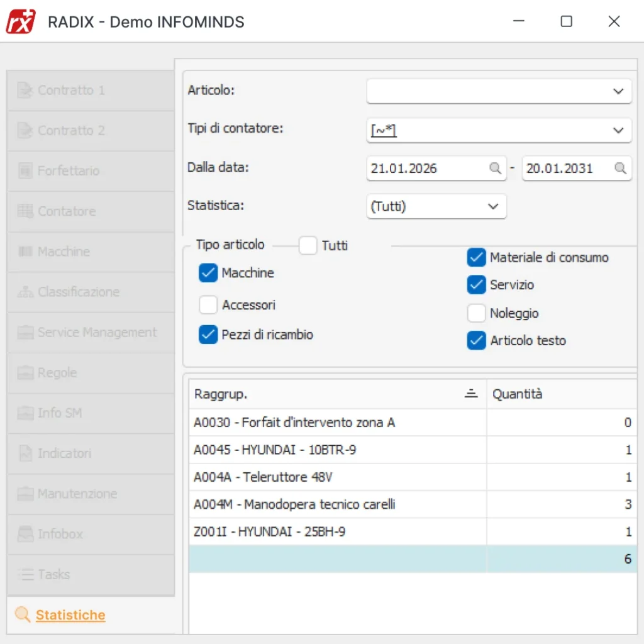Open start date lookup magnifier icon
The image size is (644, 644).
click(496, 169)
